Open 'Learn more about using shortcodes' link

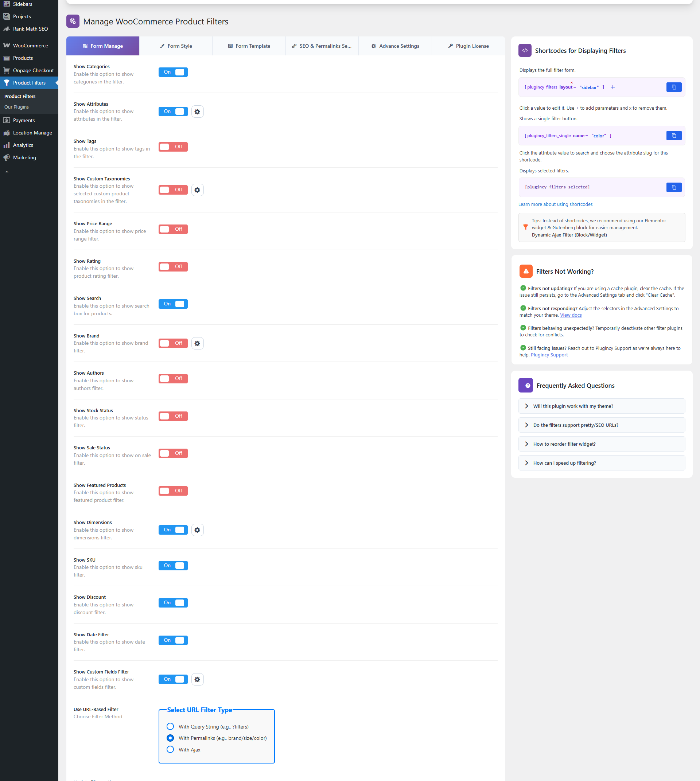pyautogui.click(x=555, y=204)
